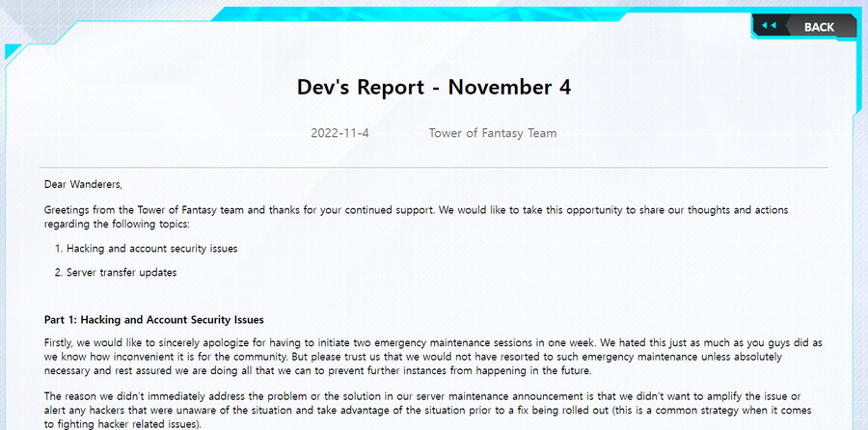Click the number 2 list marker
The width and height of the screenshot is (868, 430).
58,272
